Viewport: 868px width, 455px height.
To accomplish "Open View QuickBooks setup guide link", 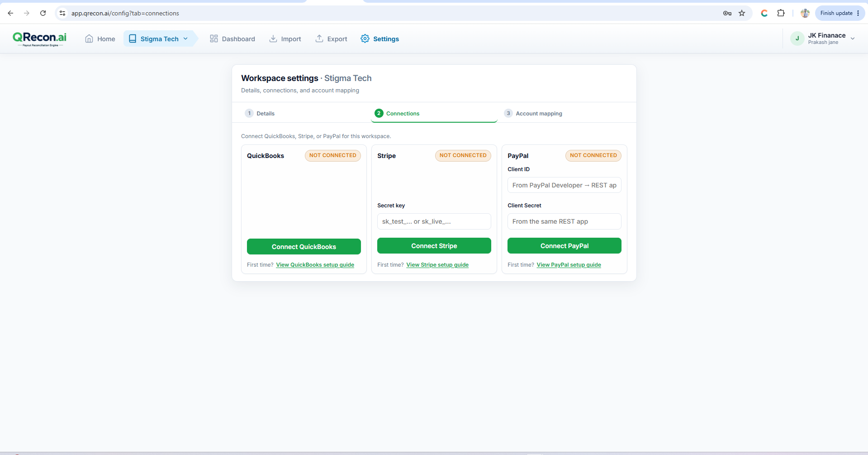I will coord(315,265).
